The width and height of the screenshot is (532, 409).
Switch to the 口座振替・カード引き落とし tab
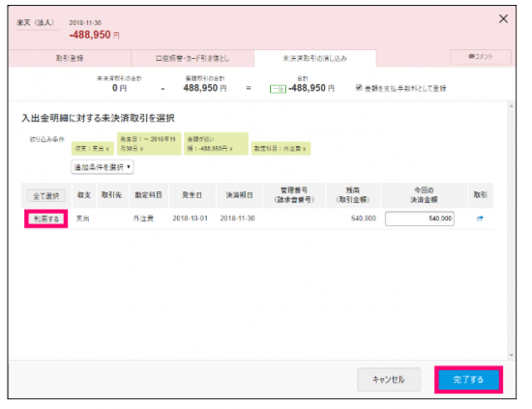[192, 58]
